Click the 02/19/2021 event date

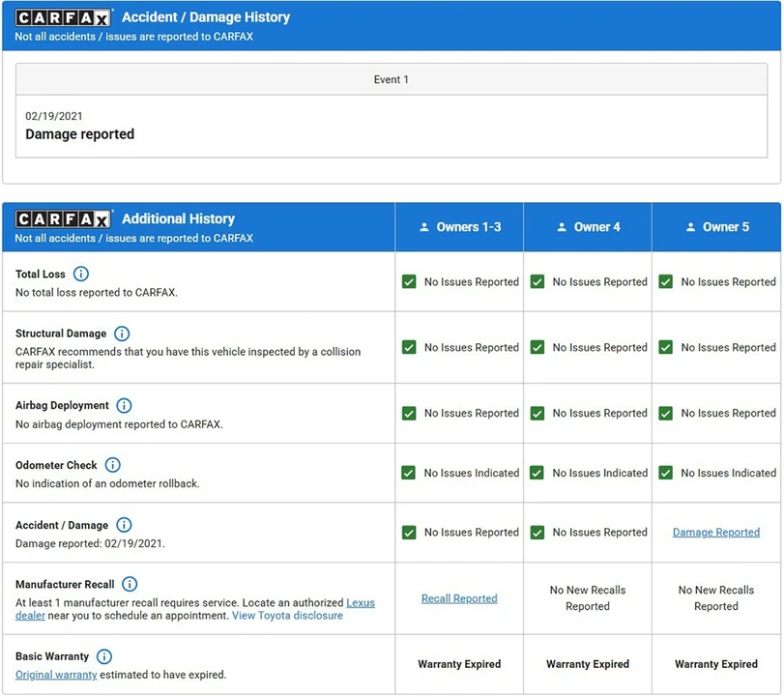coord(54,116)
